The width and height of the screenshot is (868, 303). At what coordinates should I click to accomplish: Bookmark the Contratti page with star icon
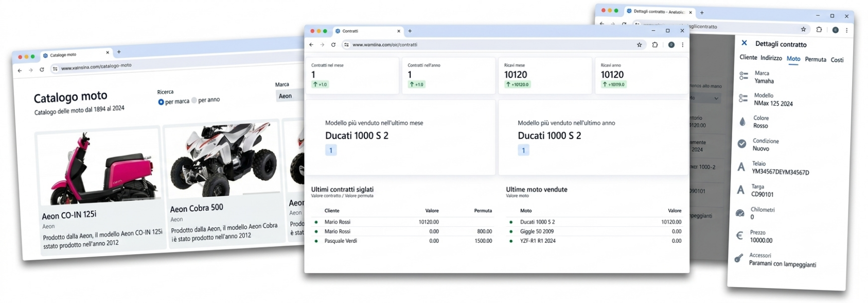coord(640,45)
